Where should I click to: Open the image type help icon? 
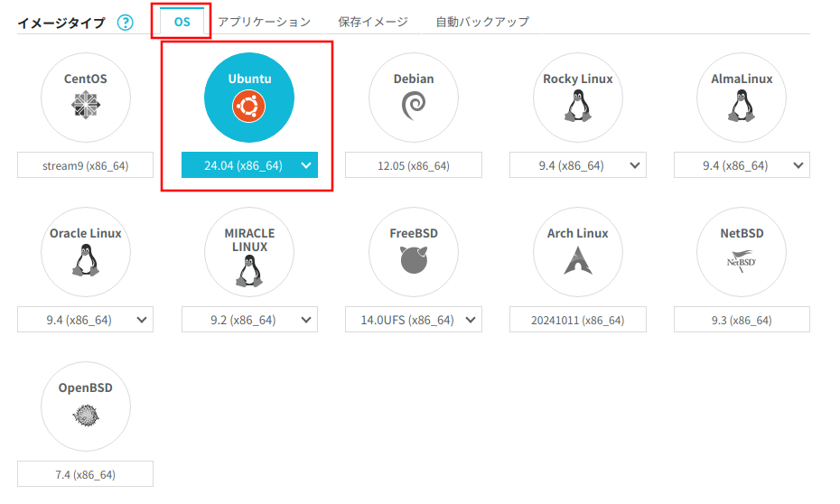126,23
